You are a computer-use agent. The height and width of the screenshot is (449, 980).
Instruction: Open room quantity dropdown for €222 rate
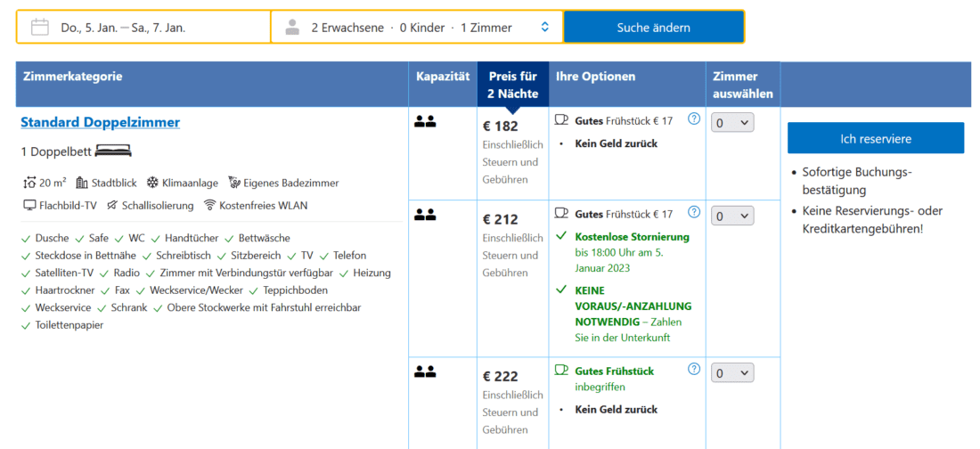coord(732,372)
